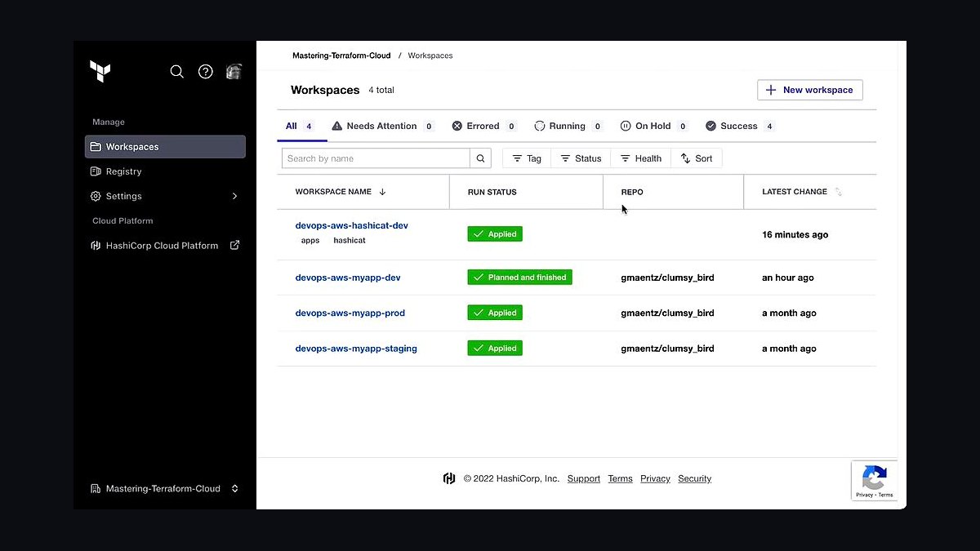
Task: Click the Search by name field
Action: (x=376, y=158)
